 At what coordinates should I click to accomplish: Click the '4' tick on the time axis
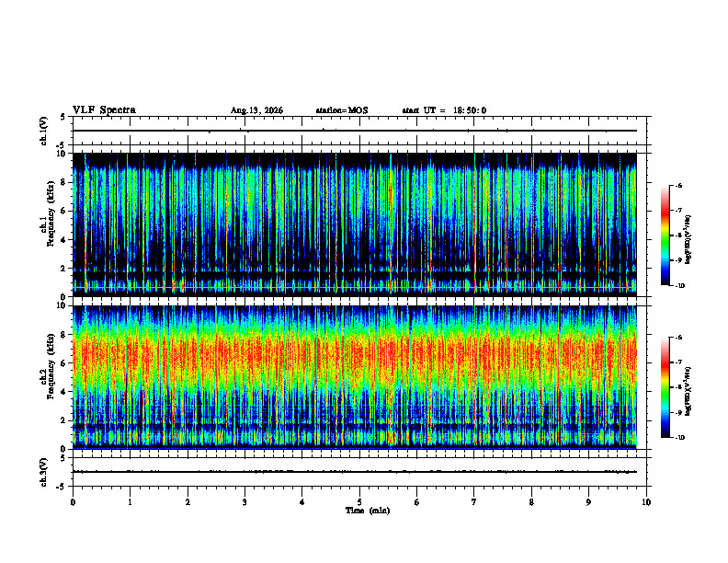point(301,502)
